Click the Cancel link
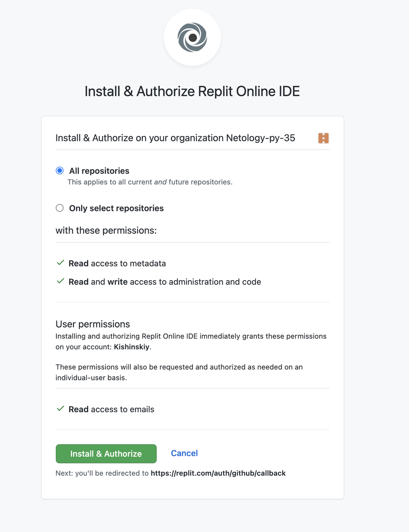This screenshot has height=532, width=409. pos(185,453)
